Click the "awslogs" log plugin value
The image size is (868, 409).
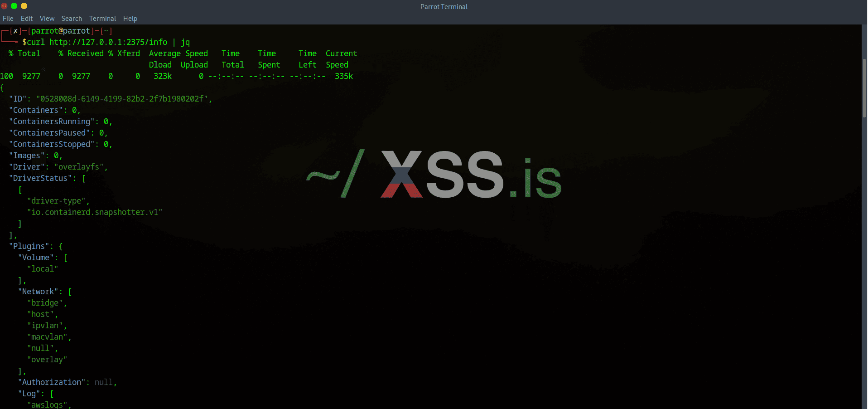pyautogui.click(x=47, y=404)
